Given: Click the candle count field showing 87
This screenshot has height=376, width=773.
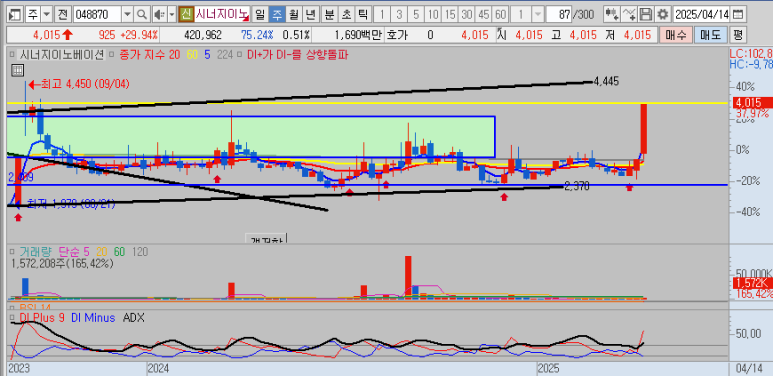Looking at the screenshot, I should (559, 14).
